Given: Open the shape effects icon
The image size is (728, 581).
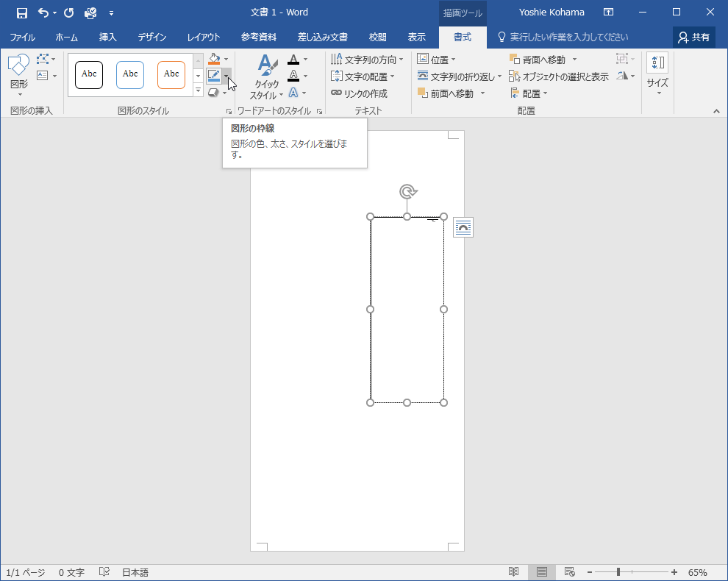Looking at the screenshot, I should [213, 93].
